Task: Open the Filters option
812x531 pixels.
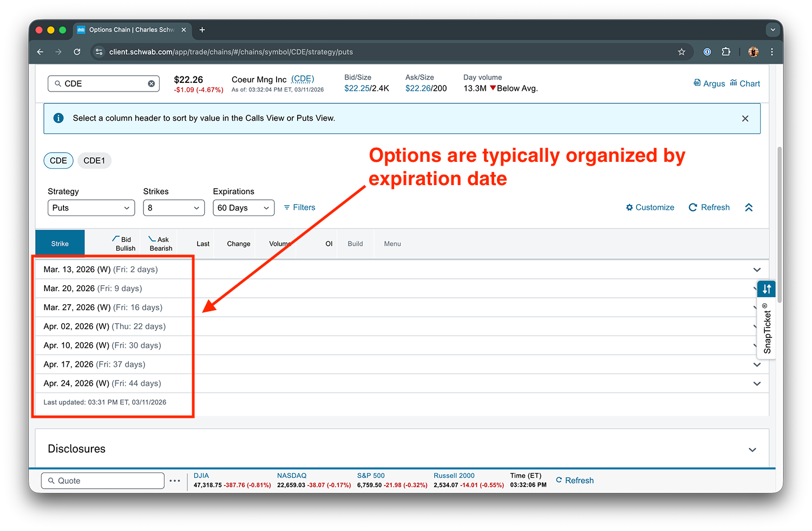Action: click(299, 207)
